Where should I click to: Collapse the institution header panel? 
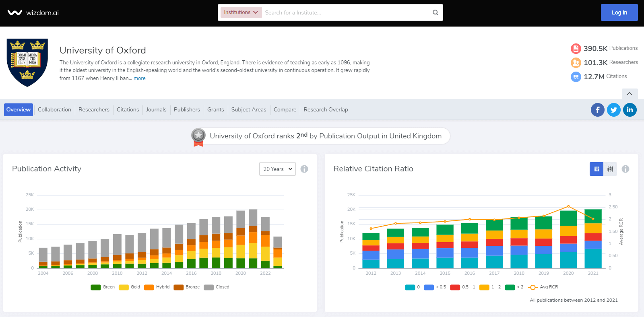(630, 94)
